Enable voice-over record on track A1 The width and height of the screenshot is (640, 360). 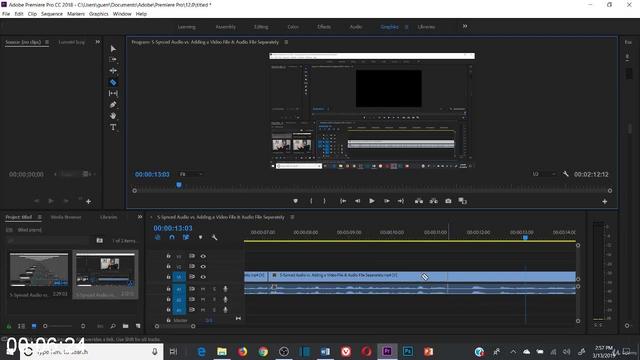225,289
